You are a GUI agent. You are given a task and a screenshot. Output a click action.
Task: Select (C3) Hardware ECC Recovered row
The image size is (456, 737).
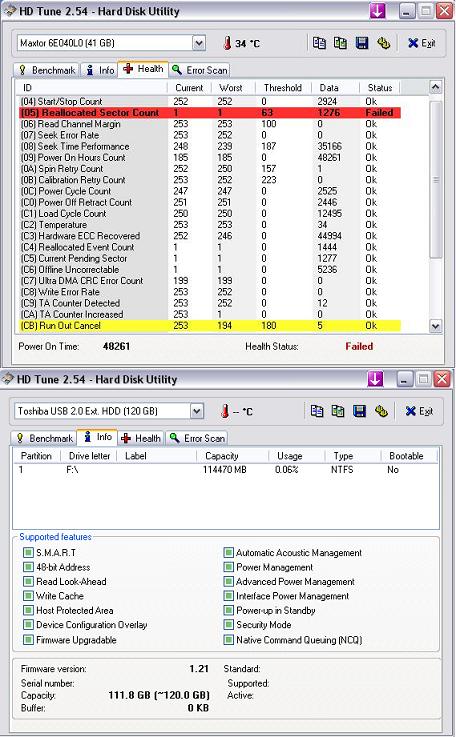pyautogui.click(x=210, y=235)
